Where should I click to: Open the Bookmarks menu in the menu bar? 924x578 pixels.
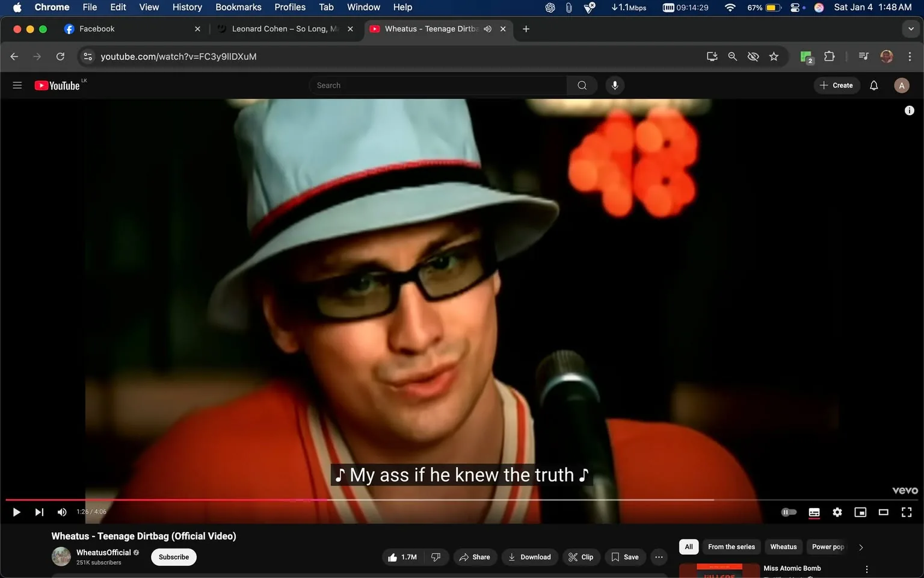(238, 7)
